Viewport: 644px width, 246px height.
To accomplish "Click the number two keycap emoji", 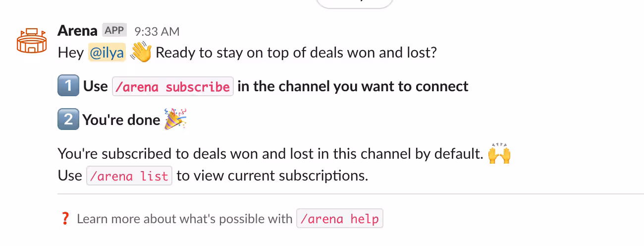I will [x=68, y=120].
